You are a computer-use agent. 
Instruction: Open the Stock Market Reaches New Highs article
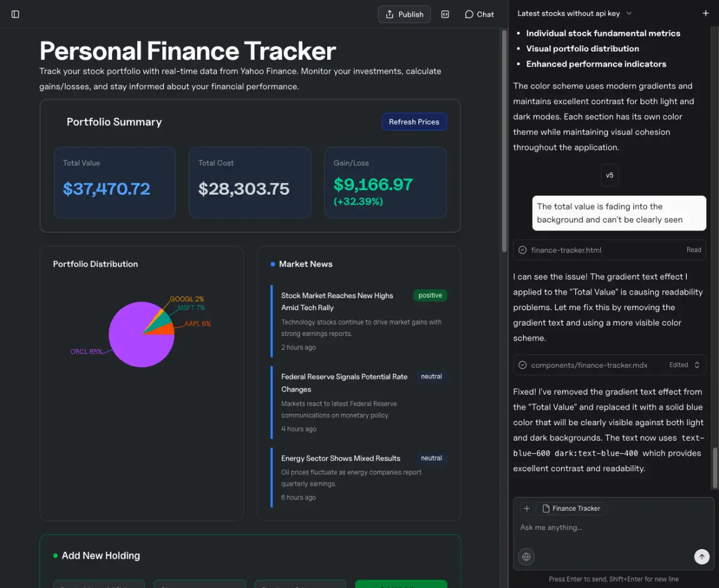tap(337, 301)
